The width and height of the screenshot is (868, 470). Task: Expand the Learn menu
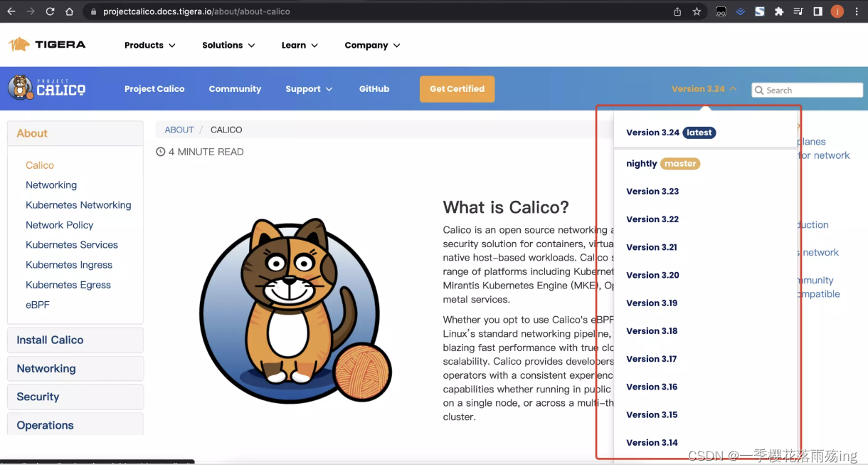coord(300,45)
